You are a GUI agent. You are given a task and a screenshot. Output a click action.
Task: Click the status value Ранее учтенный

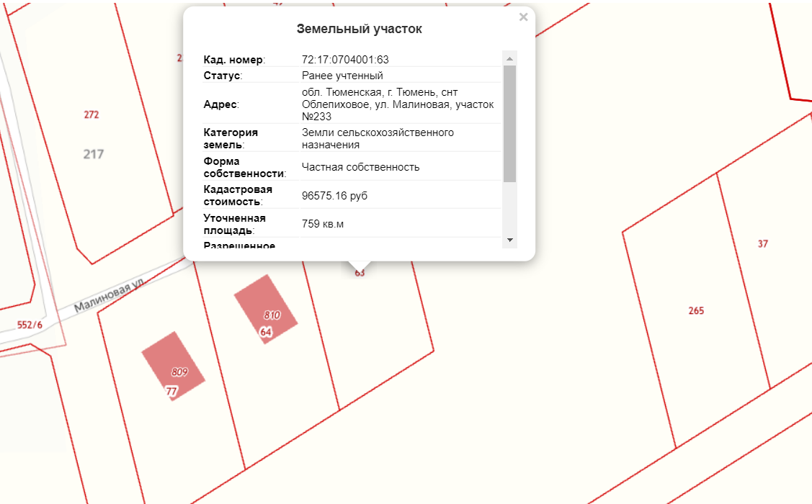click(x=342, y=76)
